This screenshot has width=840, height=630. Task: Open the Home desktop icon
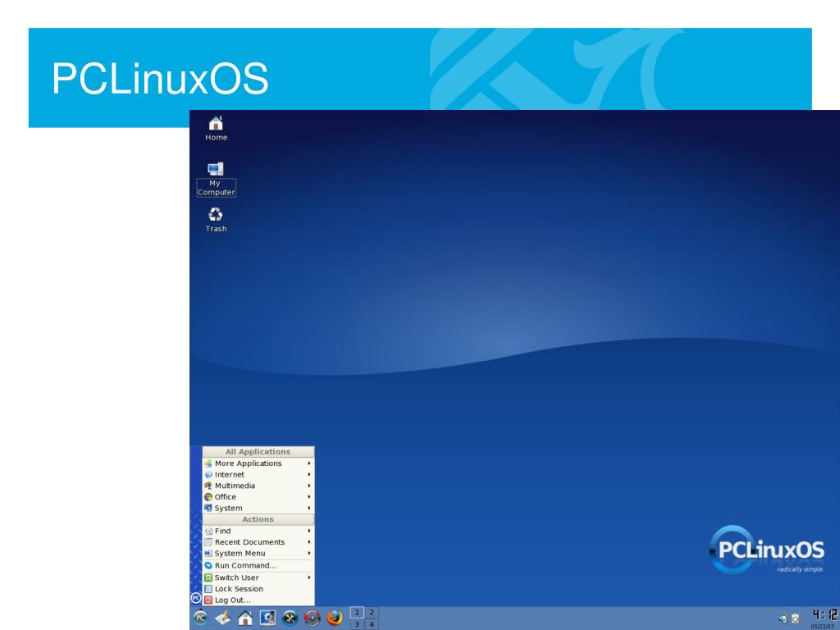(216, 129)
